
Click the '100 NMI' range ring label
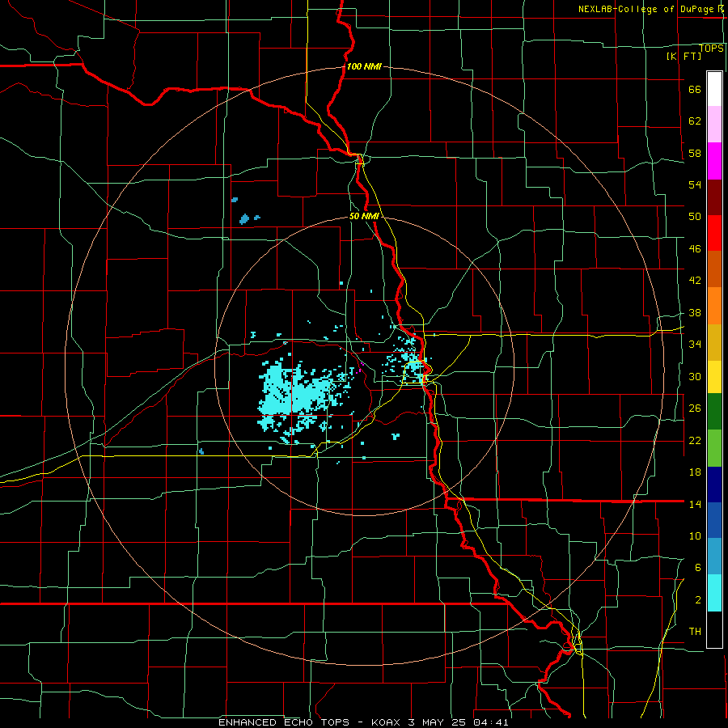click(x=364, y=66)
